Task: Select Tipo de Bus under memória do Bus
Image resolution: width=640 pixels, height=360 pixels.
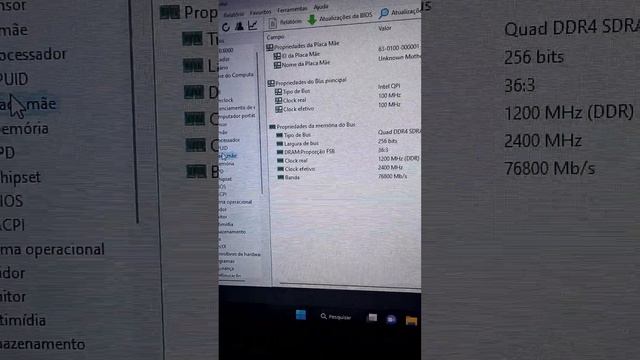Action: 293,135
